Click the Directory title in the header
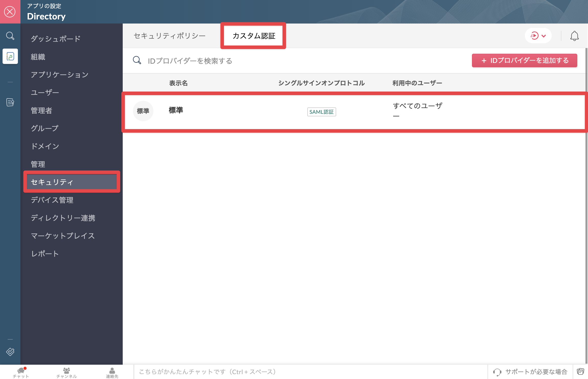The image size is (588, 379). point(46,16)
